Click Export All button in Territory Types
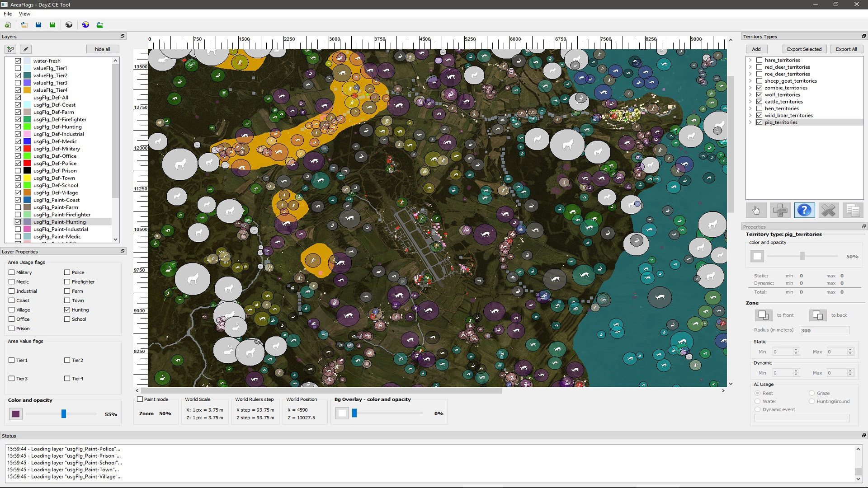The height and width of the screenshot is (488, 868). 846,49
